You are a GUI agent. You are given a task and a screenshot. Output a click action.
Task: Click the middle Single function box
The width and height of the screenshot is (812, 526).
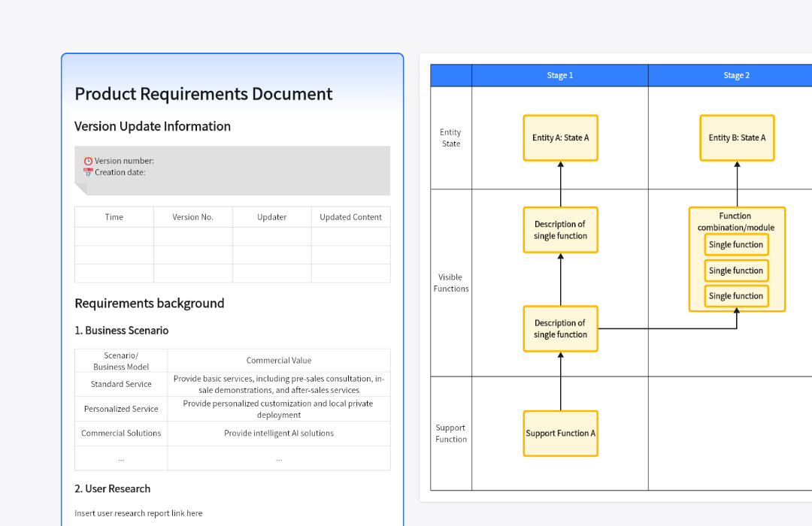pos(736,271)
